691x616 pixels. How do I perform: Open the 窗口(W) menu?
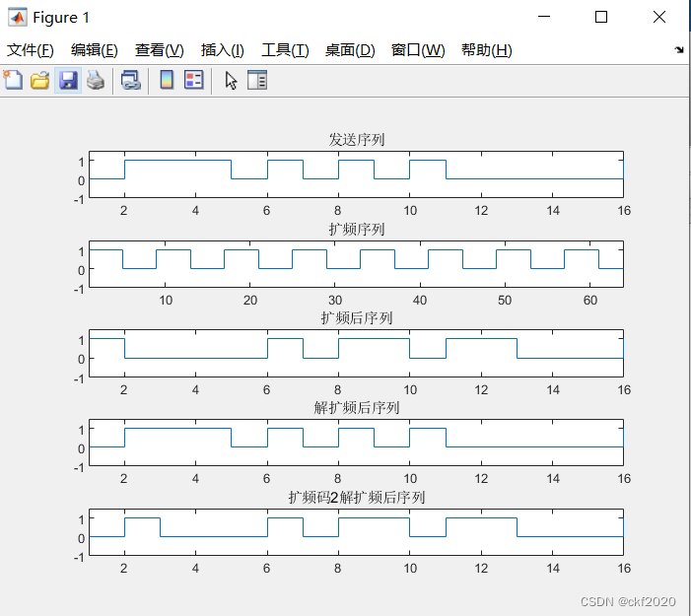418,50
